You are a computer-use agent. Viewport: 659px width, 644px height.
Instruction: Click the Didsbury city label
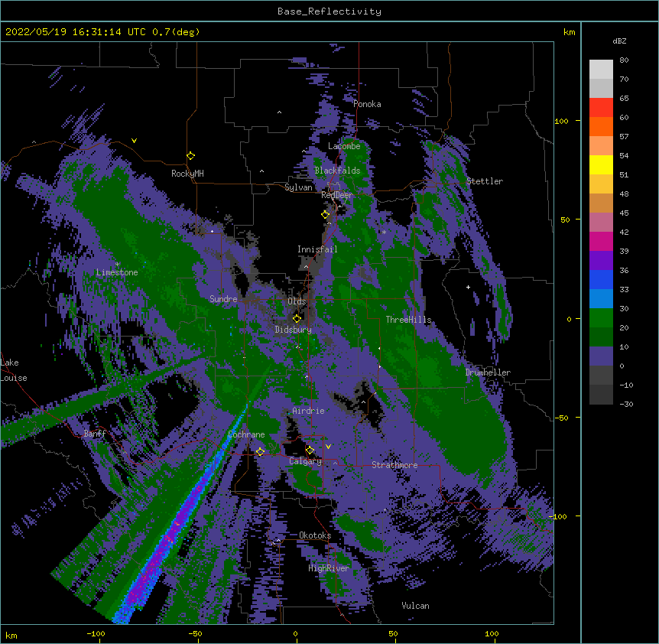[294, 330]
